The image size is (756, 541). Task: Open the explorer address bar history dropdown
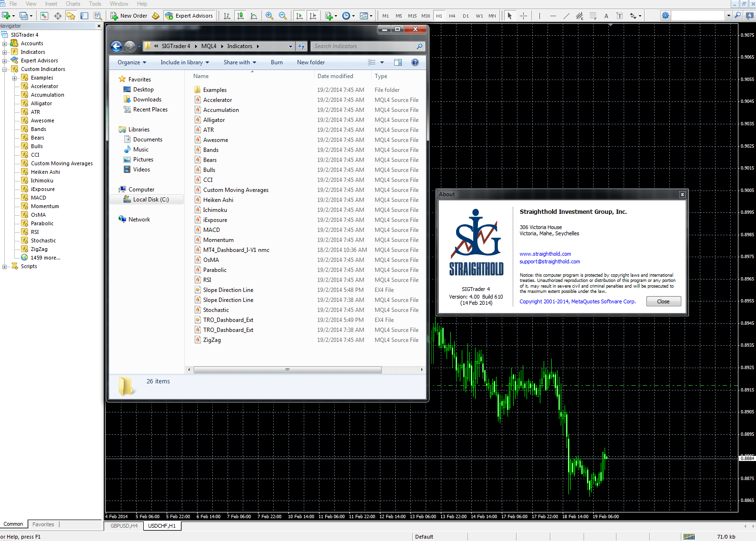click(290, 46)
